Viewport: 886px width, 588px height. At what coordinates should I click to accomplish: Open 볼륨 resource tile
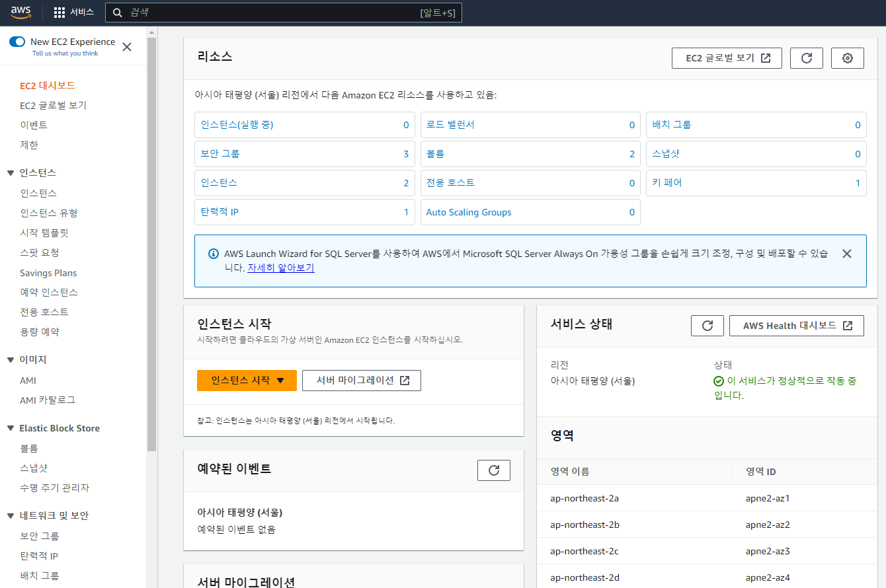pyautogui.click(x=530, y=154)
